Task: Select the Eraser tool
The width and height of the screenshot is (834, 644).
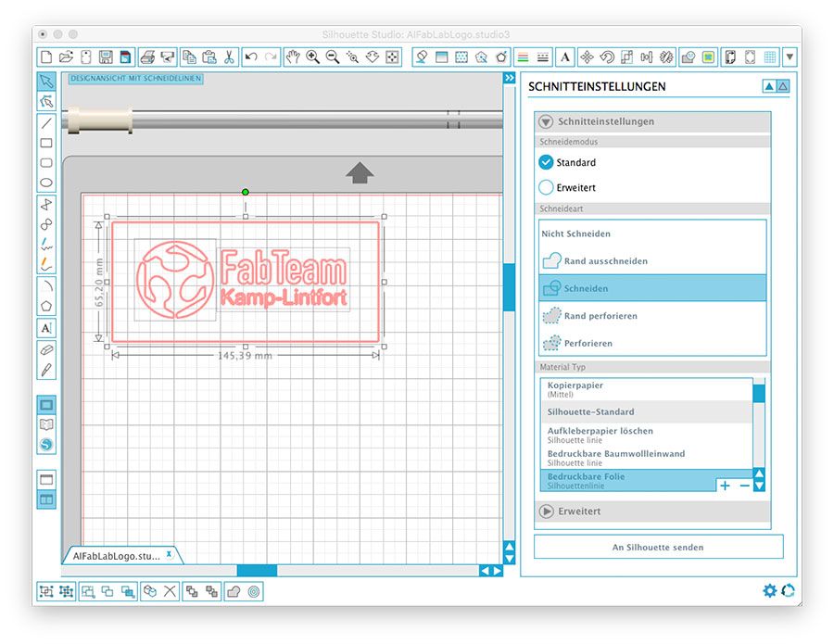Action: [x=46, y=350]
